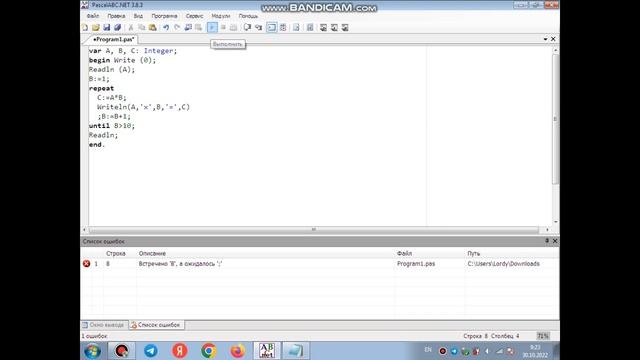Create a new file with the New icon
Screen dimensions: 640x360
click(x=85, y=27)
